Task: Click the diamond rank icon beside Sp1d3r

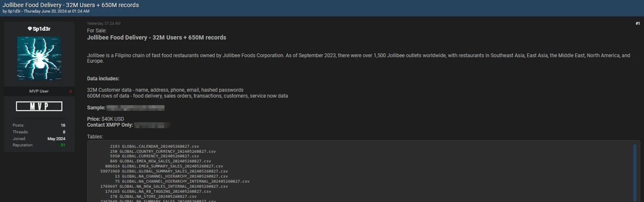Action: click(x=30, y=29)
